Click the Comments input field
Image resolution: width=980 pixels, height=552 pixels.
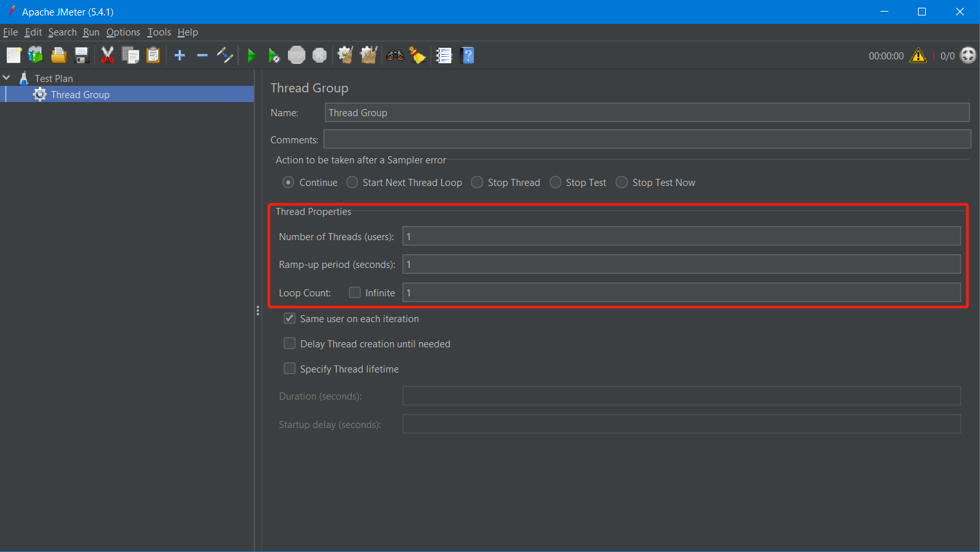click(647, 139)
